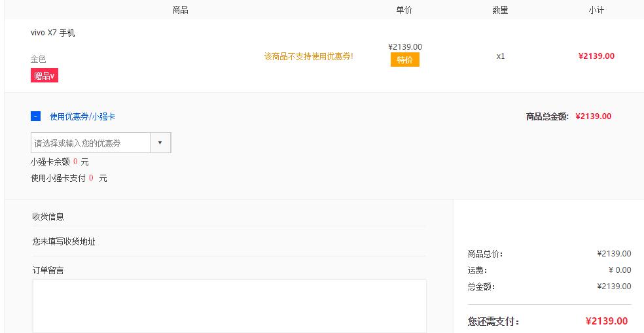Focus the 请选择或输入您的优惠券 input field
The image size is (644, 333).
[90, 143]
